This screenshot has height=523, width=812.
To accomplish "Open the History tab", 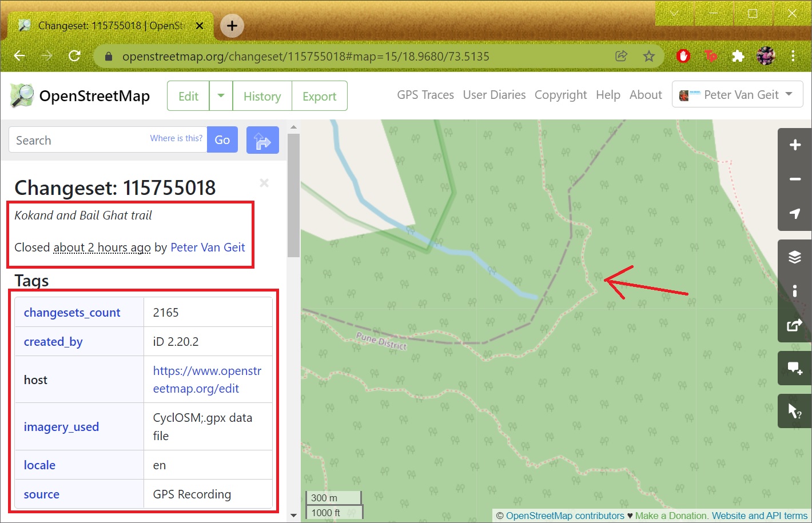I will click(x=262, y=96).
